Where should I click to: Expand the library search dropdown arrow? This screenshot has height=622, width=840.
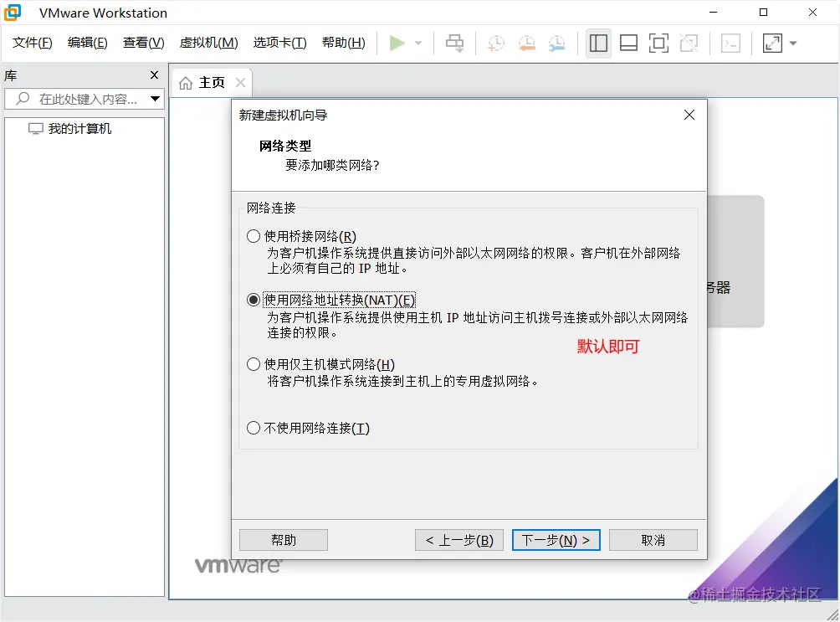tap(155, 99)
